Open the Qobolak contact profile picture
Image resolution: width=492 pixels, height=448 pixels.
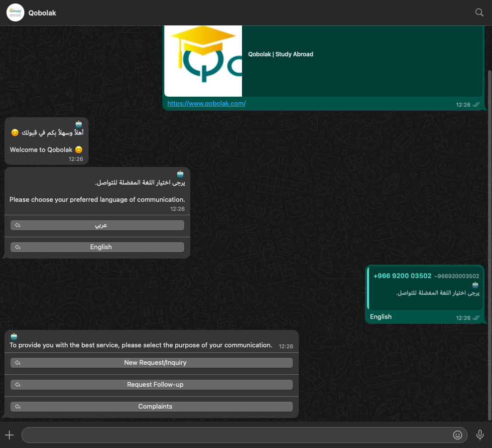tap(15, 12)
